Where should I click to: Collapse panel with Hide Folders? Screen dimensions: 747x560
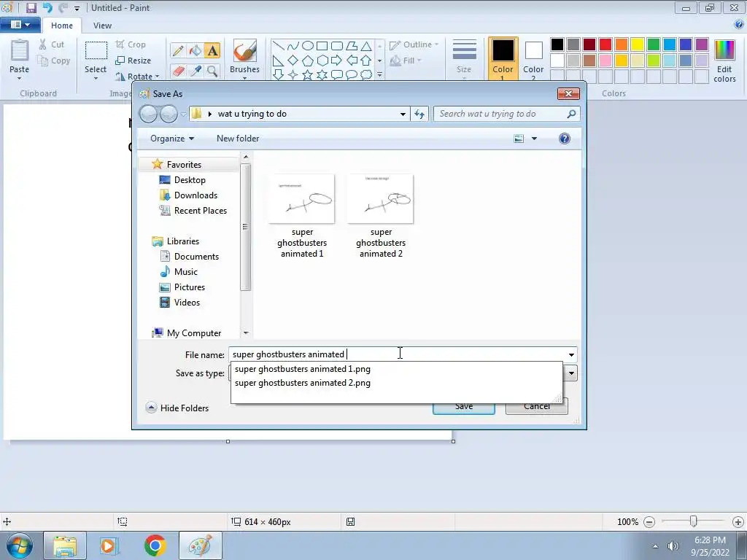coord(177,408)
